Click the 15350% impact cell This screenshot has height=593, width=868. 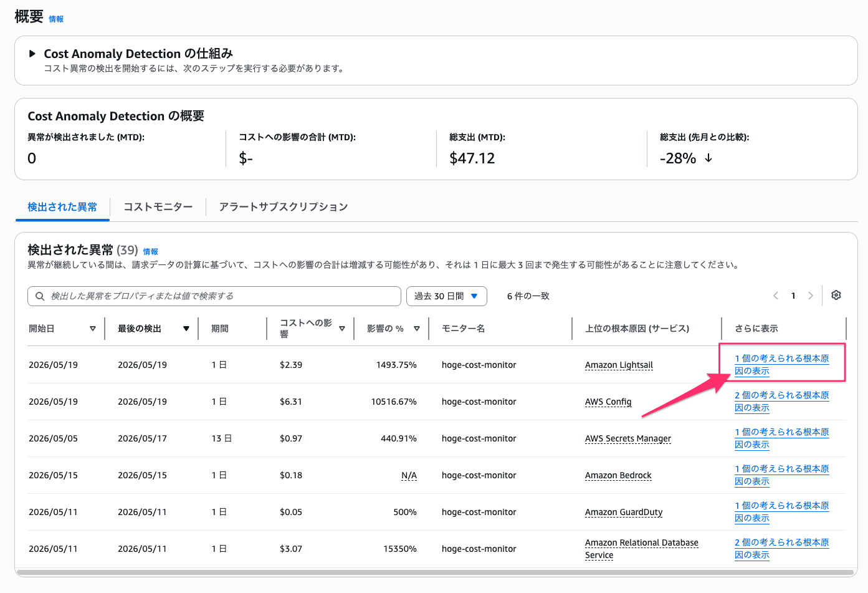coord(400,549)
